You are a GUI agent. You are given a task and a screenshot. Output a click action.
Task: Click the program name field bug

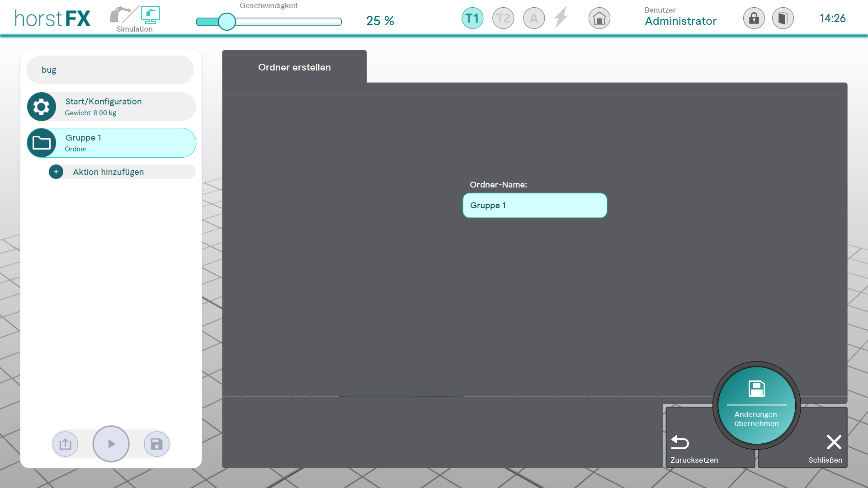point(110,70)
